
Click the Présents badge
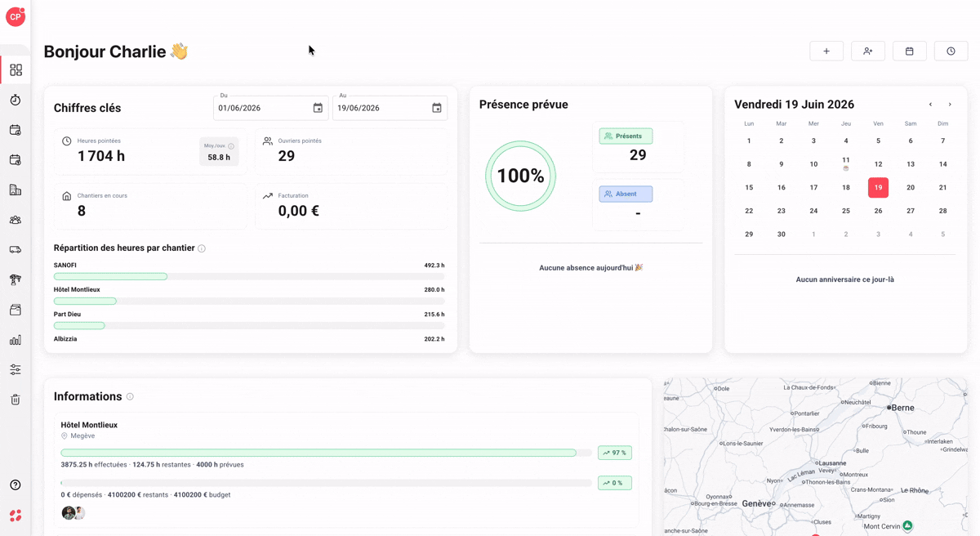pyautogui.click(x=626, y=136)
